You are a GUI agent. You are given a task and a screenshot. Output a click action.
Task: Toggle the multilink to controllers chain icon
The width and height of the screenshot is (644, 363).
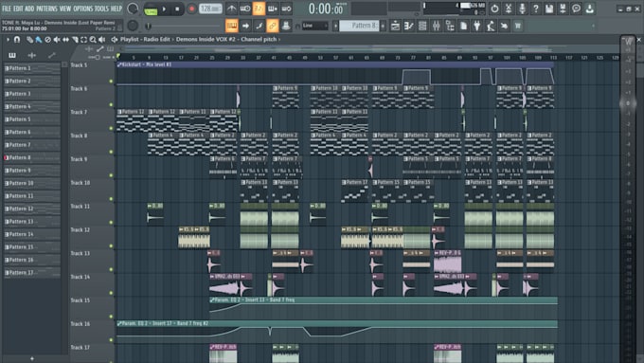coord(273,26)
